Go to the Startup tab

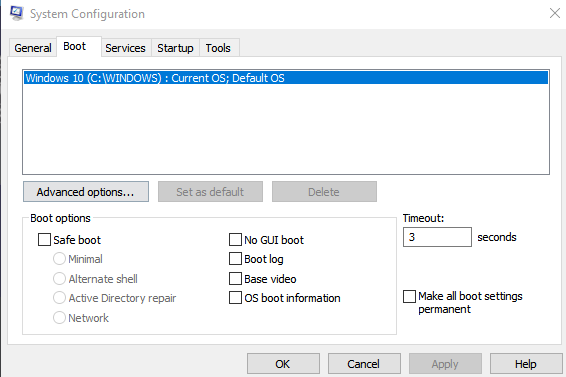pos(175,48)
